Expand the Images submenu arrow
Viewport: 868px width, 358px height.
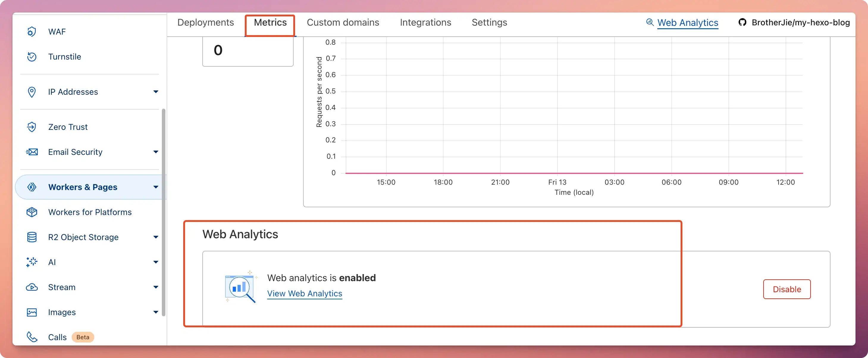156,312
